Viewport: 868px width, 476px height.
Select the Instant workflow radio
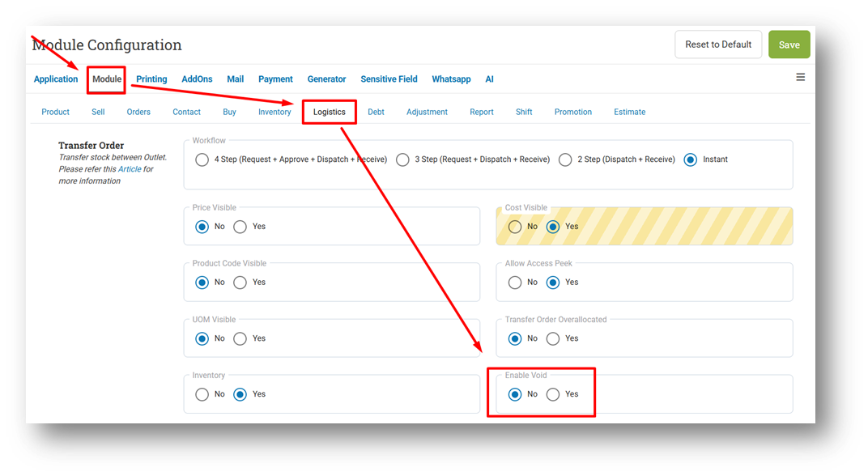pos(691,160)
